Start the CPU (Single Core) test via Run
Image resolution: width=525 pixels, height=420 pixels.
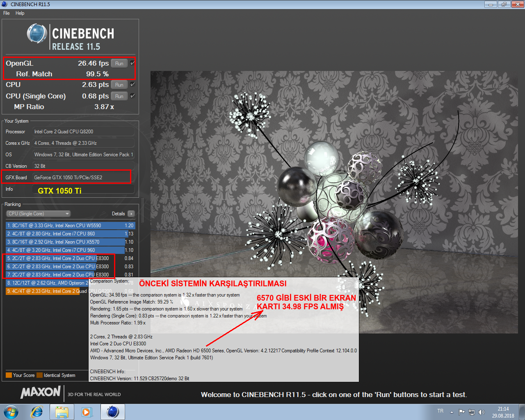click(119, 96)
